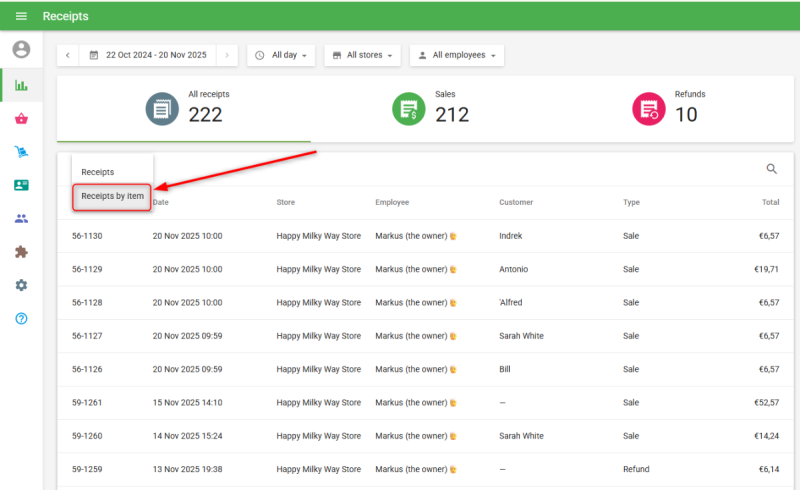The height and width of the screenshot is (490, 800).
Task: Go to previous date range
Action: [x=68, y=55]
